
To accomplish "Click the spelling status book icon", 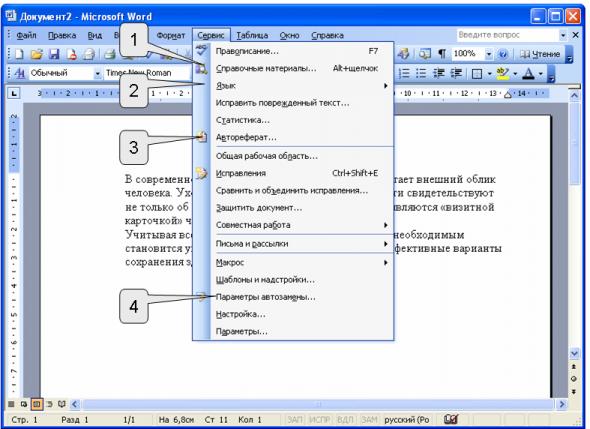I will [x=451, y=419].
